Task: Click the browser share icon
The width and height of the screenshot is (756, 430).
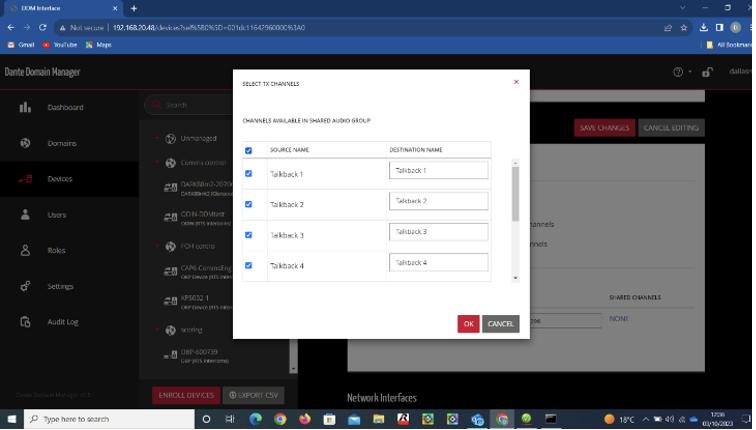Action: tap(668, 28)
